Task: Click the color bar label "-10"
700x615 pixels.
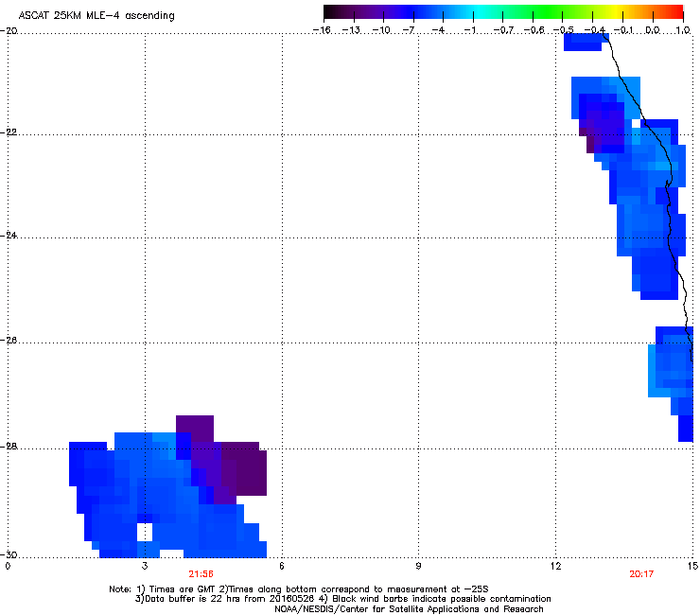Action: [381, 30]
